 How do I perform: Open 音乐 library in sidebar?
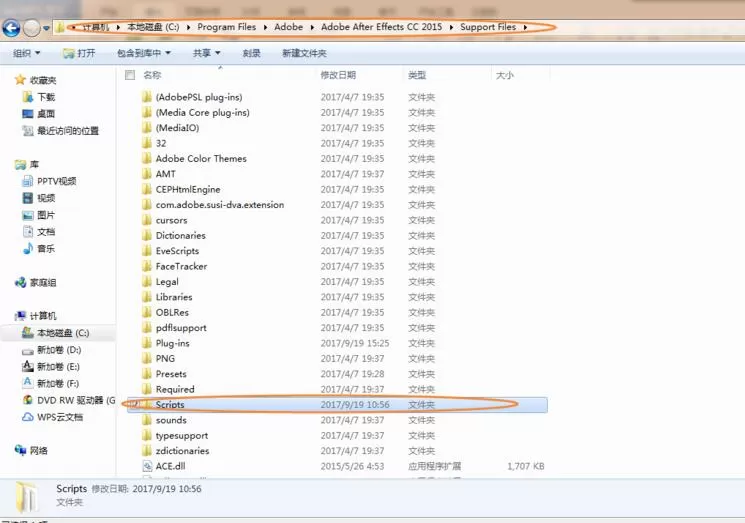[x=39, y=248]
